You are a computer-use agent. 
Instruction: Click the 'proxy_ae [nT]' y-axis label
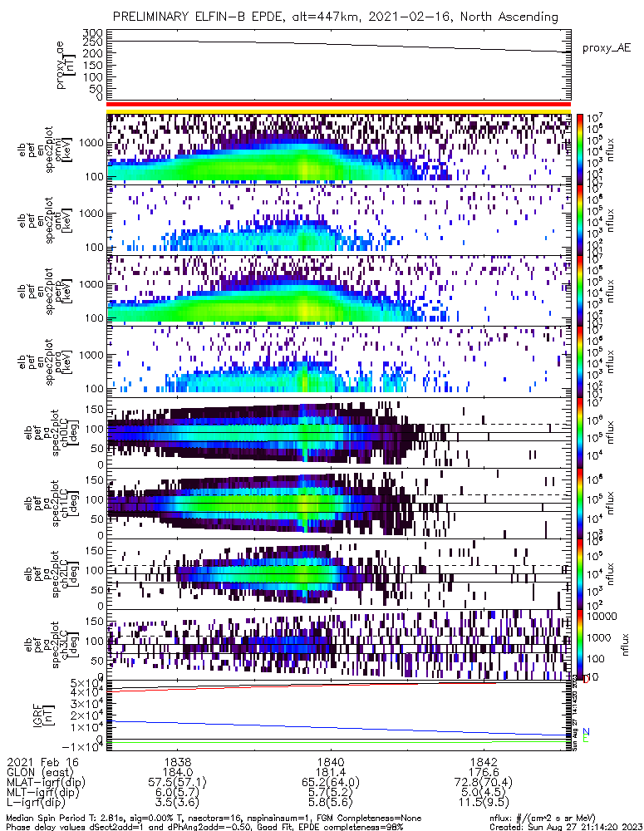[64, 65]
